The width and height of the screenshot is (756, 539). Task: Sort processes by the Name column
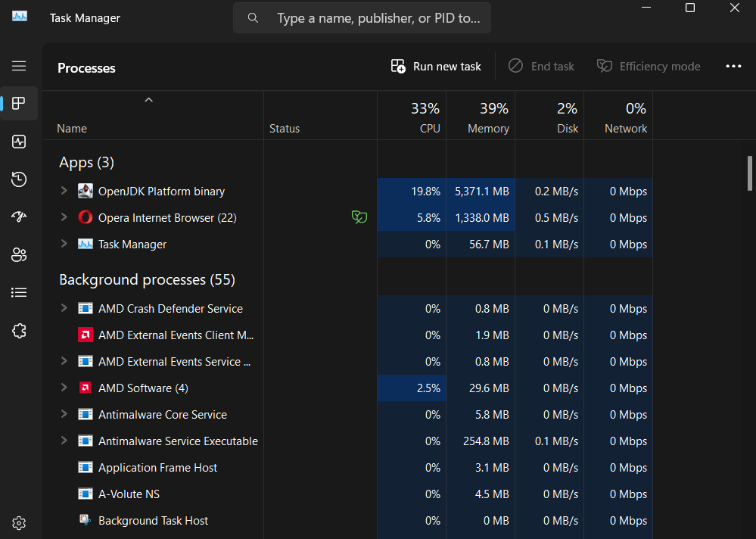(154, 116)
